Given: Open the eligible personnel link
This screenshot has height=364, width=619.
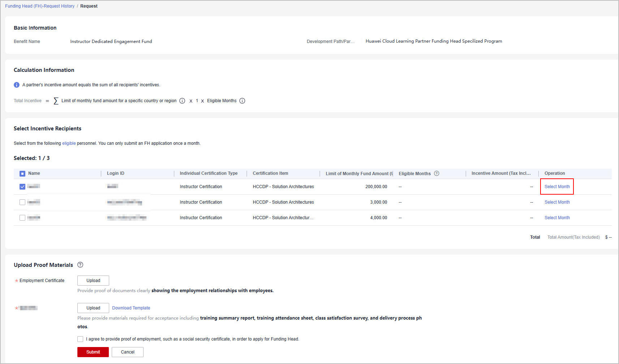Looking at the screenshot, I should 69,143.
